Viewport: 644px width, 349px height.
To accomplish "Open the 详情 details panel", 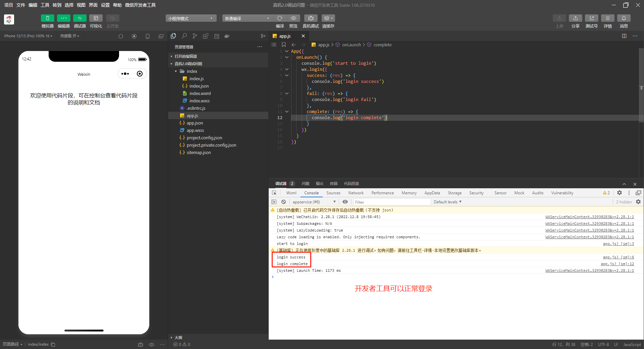I will [608, 18].
